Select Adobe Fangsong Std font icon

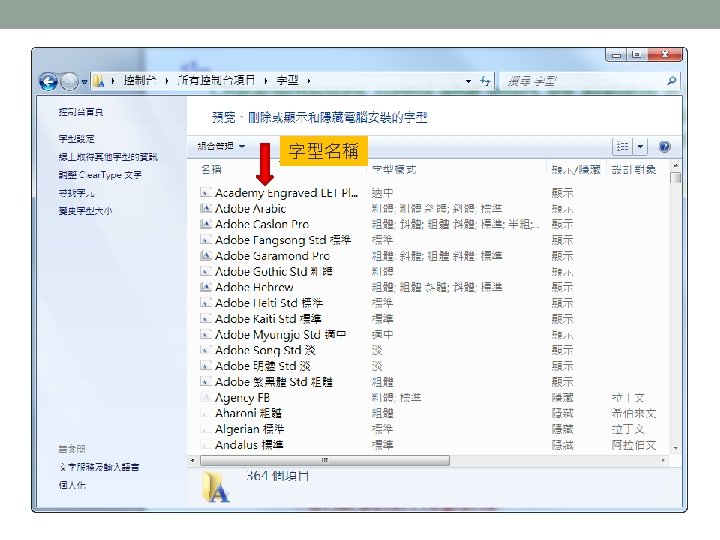(x=206, y=240)
